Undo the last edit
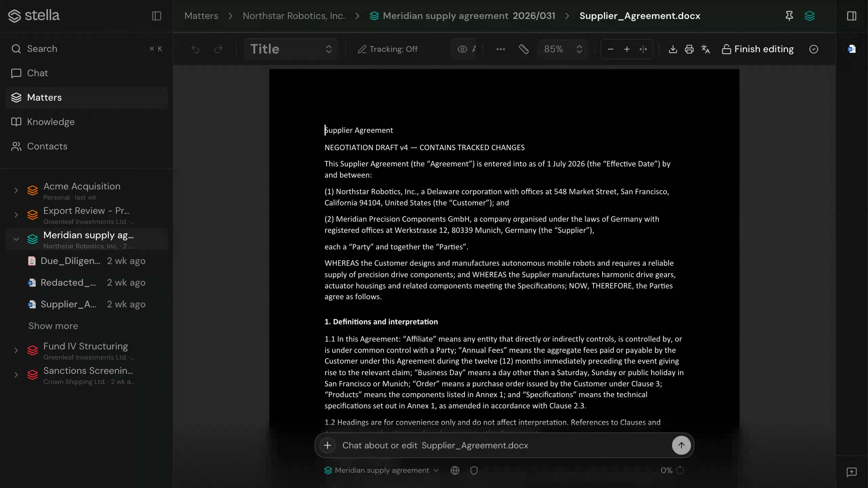868x488 pixels. [195, 49]
